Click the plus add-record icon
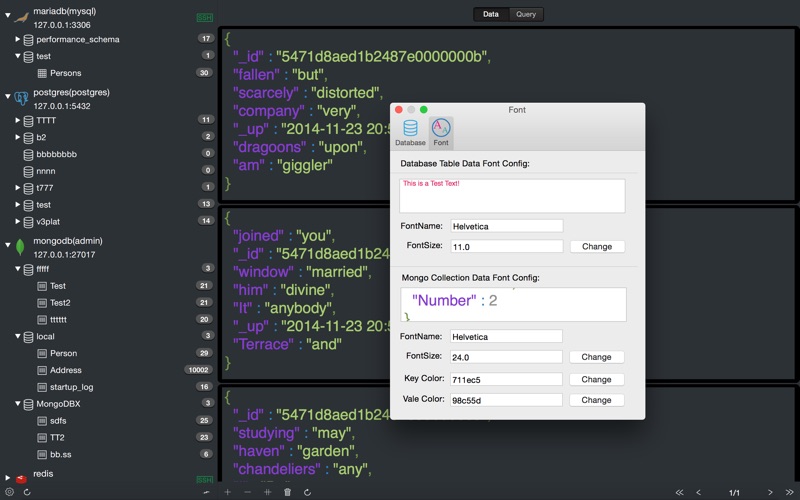Viewport: 800px width, 500px height. (228, 492)
